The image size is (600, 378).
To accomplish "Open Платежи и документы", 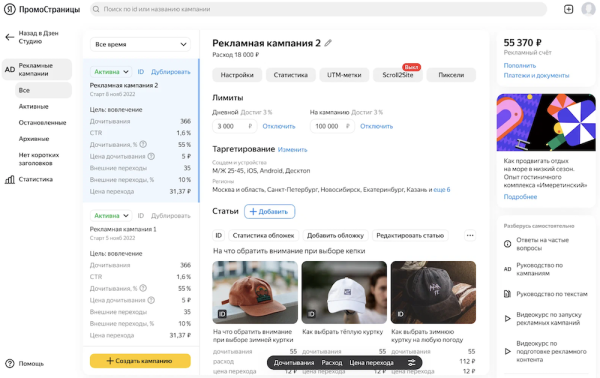I will point(536,75).
